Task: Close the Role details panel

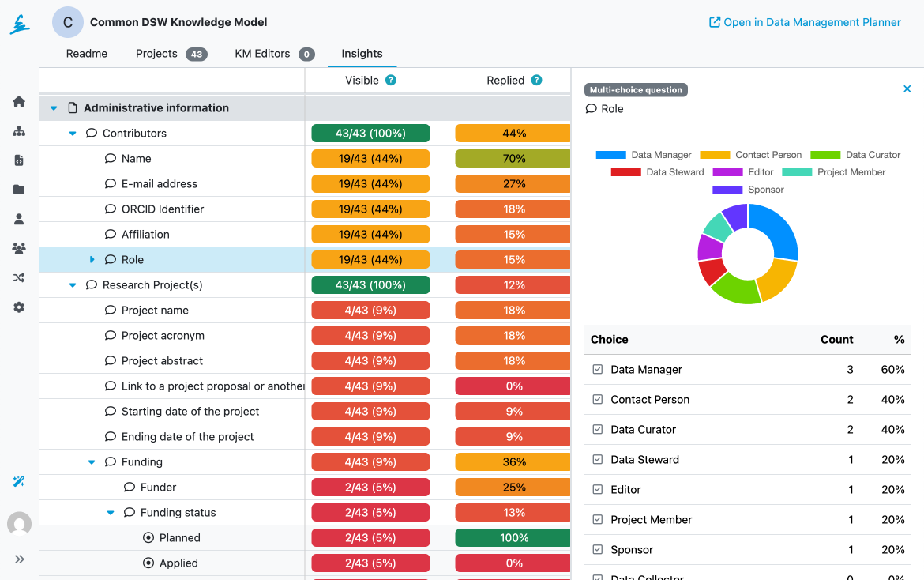Action: coord(907,89)
